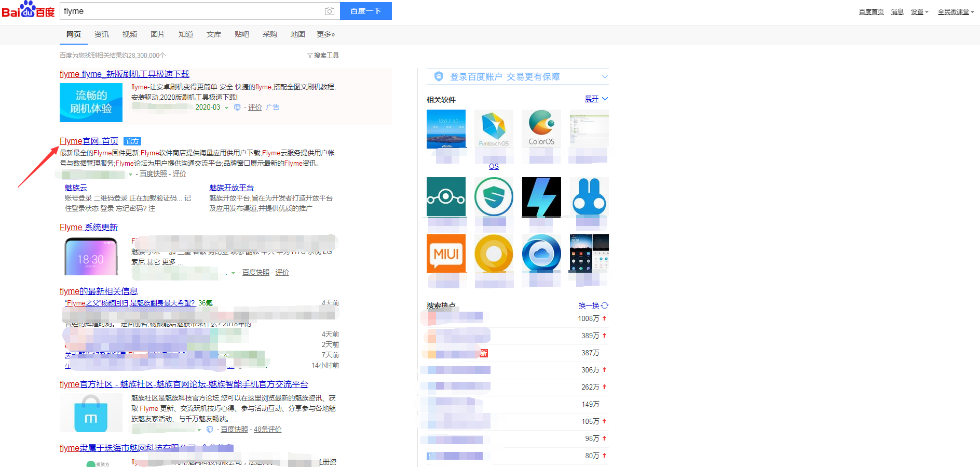The width and height of the screenshot is (980, 467).
Task: Switch to the 地图 tab
Action: click(298, 34)
